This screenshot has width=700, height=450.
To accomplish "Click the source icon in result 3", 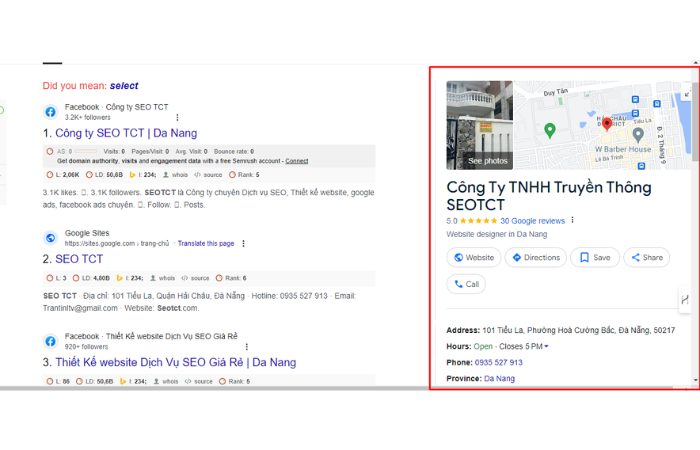I will [x=188, y=382].
